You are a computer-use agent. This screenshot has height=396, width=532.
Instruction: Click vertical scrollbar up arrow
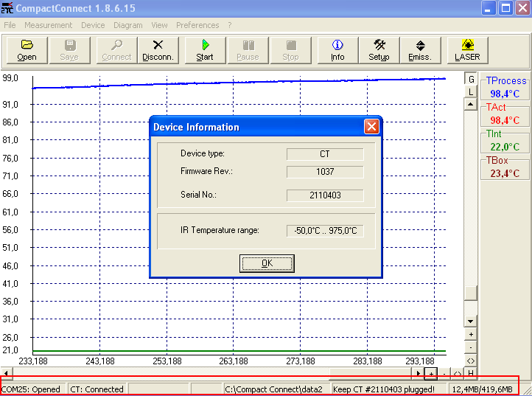pyautogui.click(x=471, y=104)
